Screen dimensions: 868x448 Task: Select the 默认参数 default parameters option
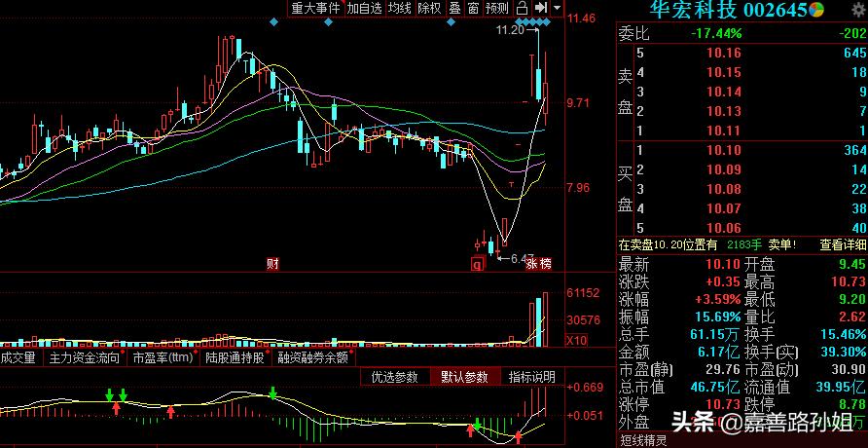pos(464,377)
